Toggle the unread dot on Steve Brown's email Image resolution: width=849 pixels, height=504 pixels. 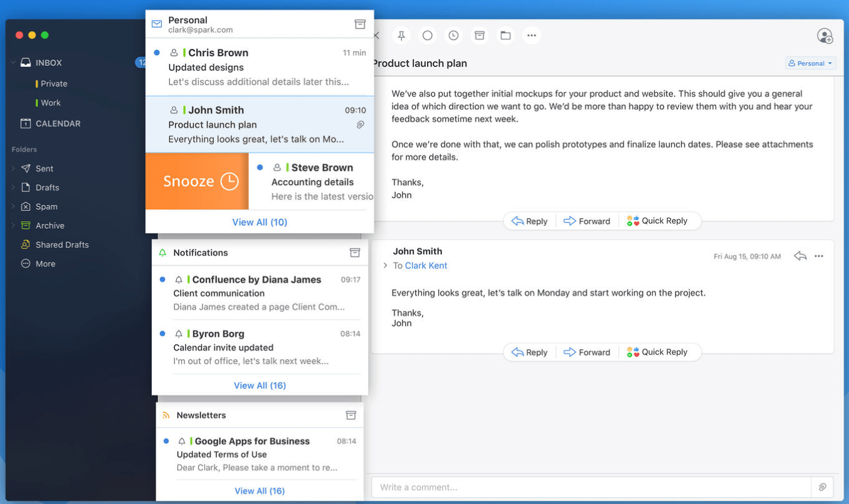click(260, 167)
